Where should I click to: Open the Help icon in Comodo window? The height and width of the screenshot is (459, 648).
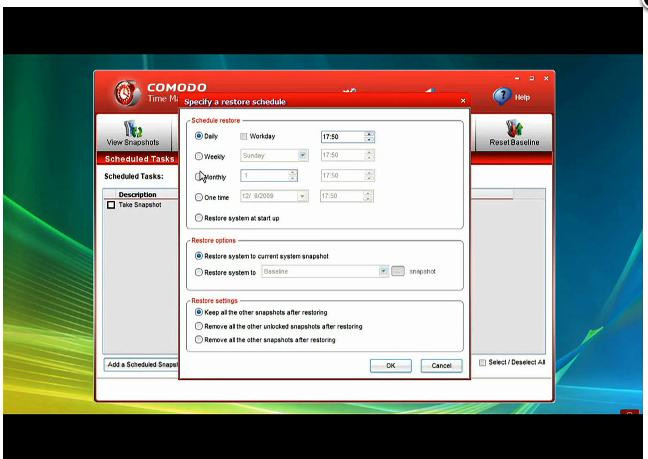click(x=502, y=96)
